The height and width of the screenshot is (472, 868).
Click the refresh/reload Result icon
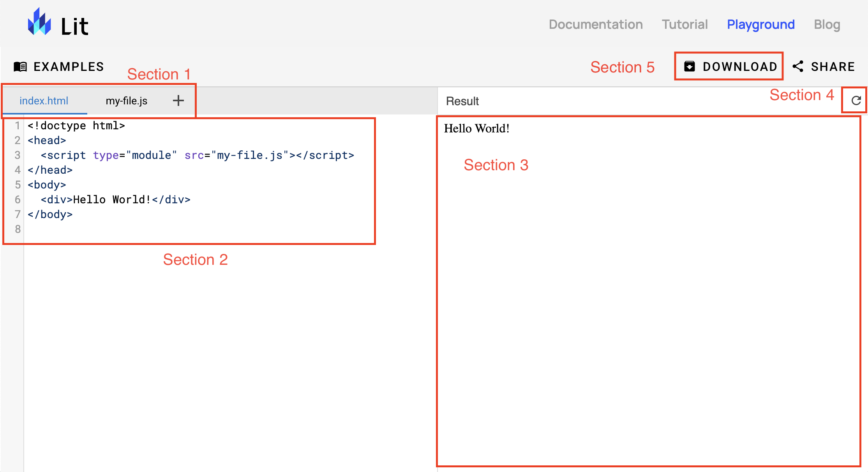[855, 100]
